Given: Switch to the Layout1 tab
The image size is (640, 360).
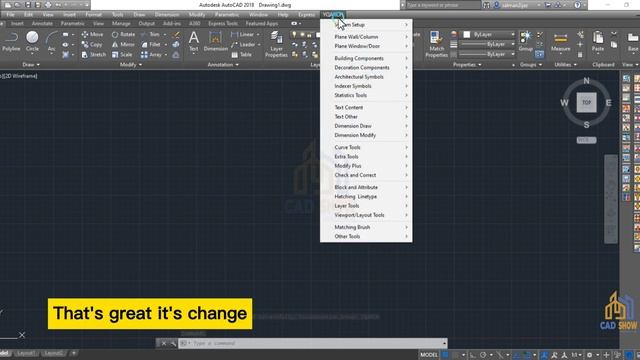Looking at the screenshot, I should [x=26, y=353].
